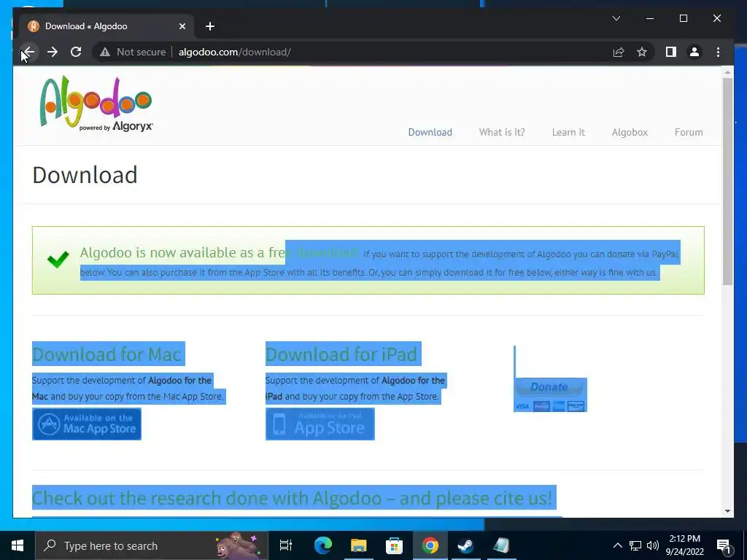Screen dimensions: 747x560
Task: Open Chrome side panel
Action: click(x=671, y=52)
